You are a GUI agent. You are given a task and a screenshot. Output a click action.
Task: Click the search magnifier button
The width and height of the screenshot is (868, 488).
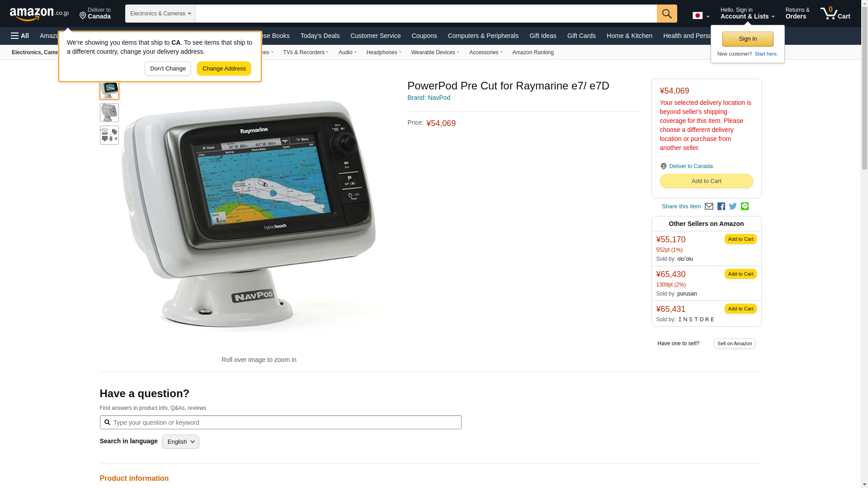point(667,14)
